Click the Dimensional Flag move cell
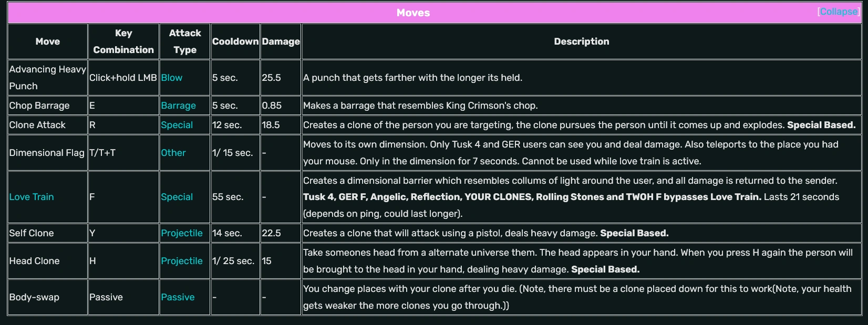 47,153
